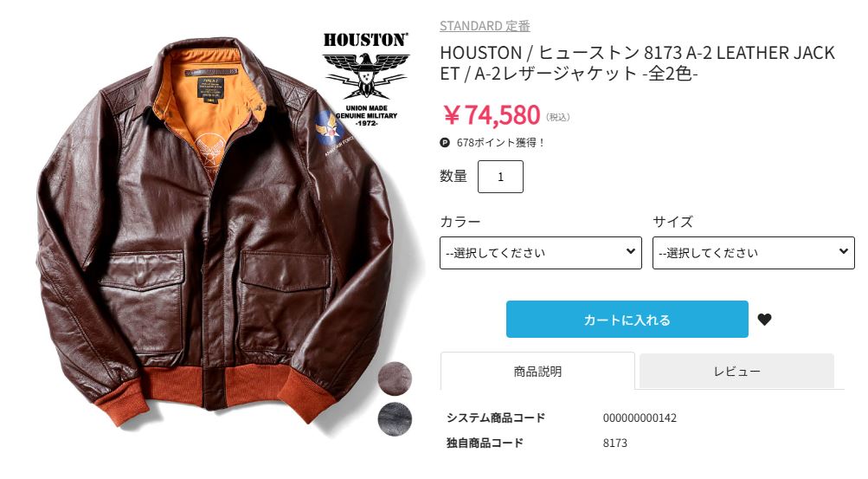Add item to favorites with heart icon
The image size is (868, 479).
764,320
